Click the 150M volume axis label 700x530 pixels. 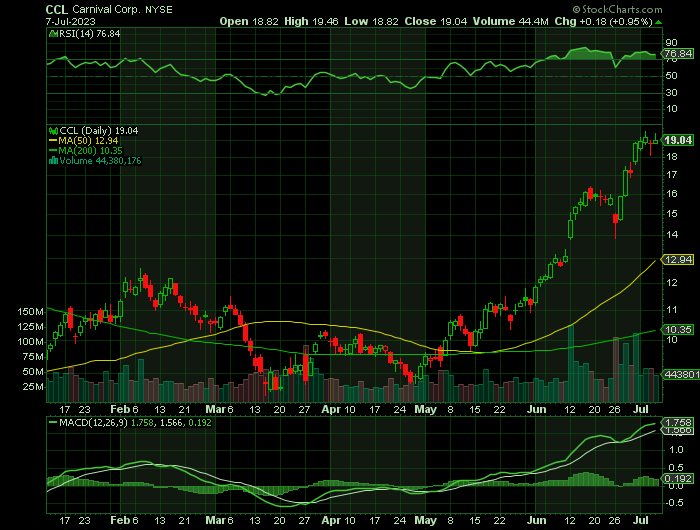tap(30, 312)
